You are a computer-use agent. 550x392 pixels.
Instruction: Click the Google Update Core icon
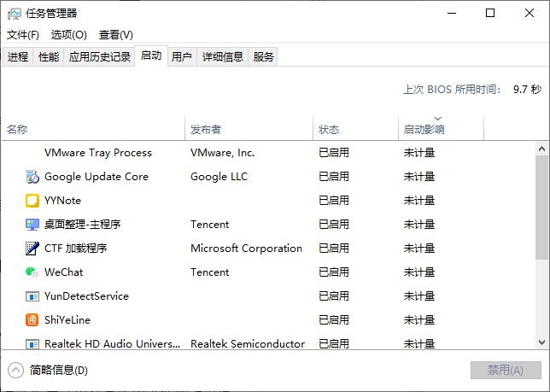(32, 177)
